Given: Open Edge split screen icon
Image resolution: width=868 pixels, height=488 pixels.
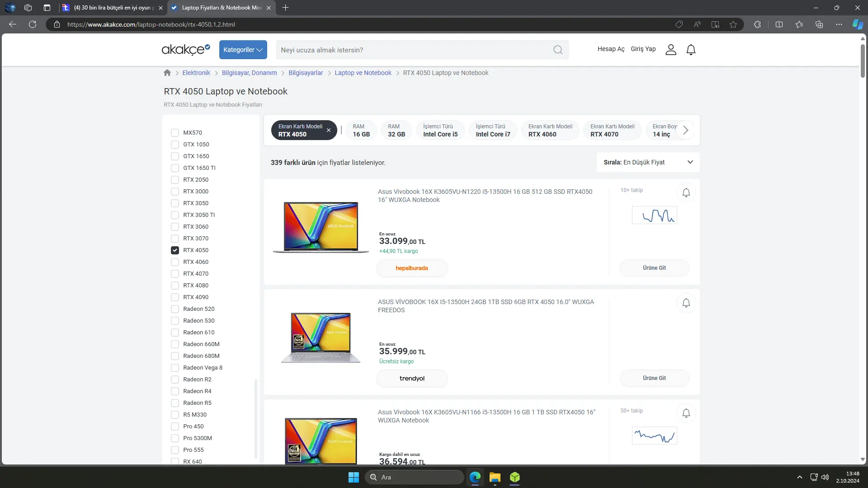Looking at the screenshot, I should (x=779, y=24).
